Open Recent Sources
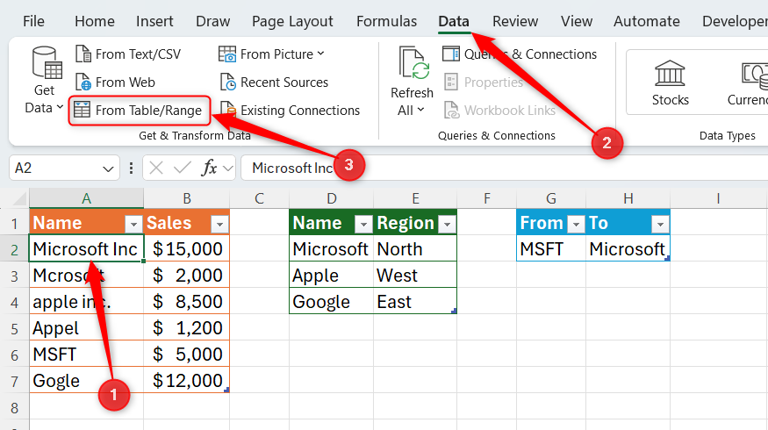The height and width of the screenshot is (430, 768). tap(274, 82)
